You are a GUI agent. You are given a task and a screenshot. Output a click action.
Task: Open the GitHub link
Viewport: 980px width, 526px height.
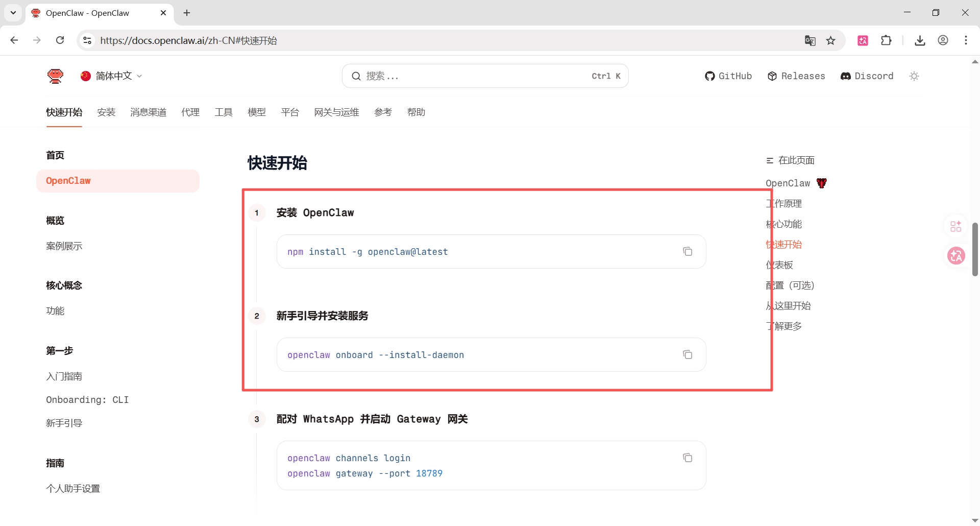click(728, 76)
